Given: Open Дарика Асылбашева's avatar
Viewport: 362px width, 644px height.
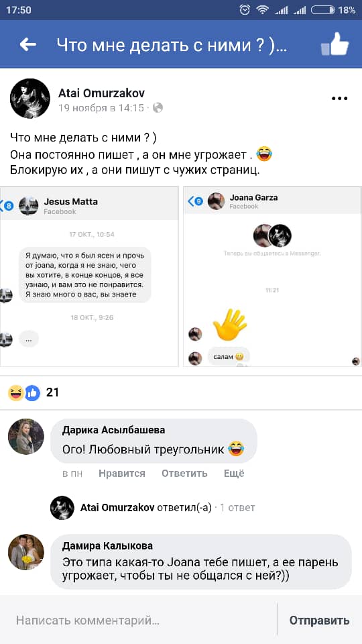Looking at the screenshot, I should point(26,437).
